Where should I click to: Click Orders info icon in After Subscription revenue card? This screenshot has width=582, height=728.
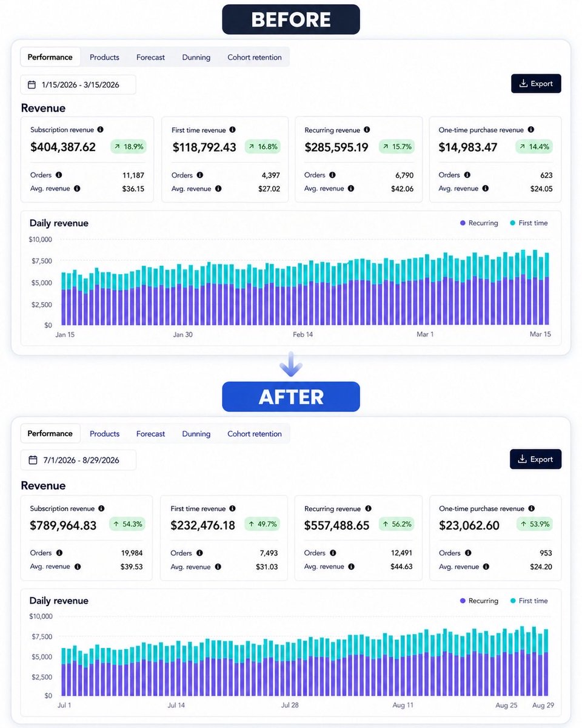(59, 553)
